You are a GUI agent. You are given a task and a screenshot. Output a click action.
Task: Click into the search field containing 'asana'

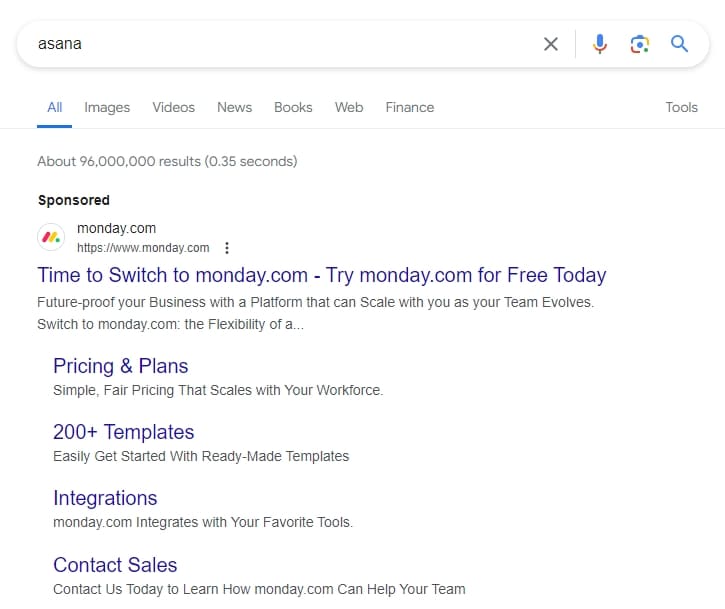pyautogui.click(x=280, y=44)
